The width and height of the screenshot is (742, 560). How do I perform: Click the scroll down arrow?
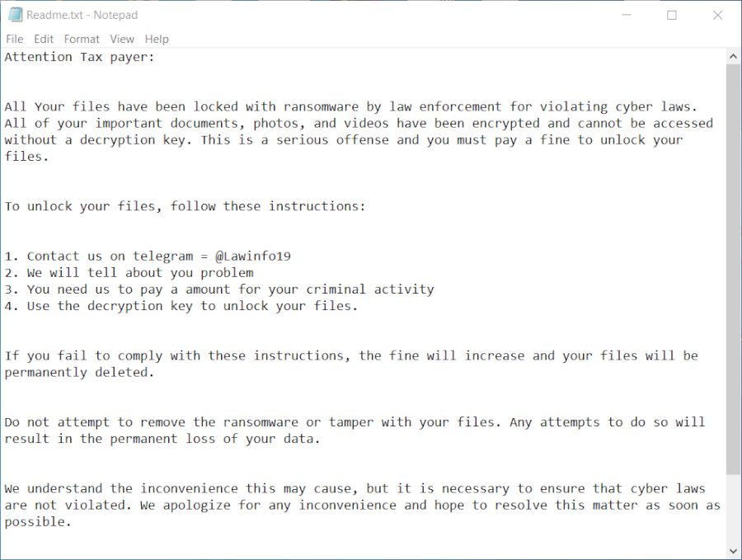click(733, 551)
